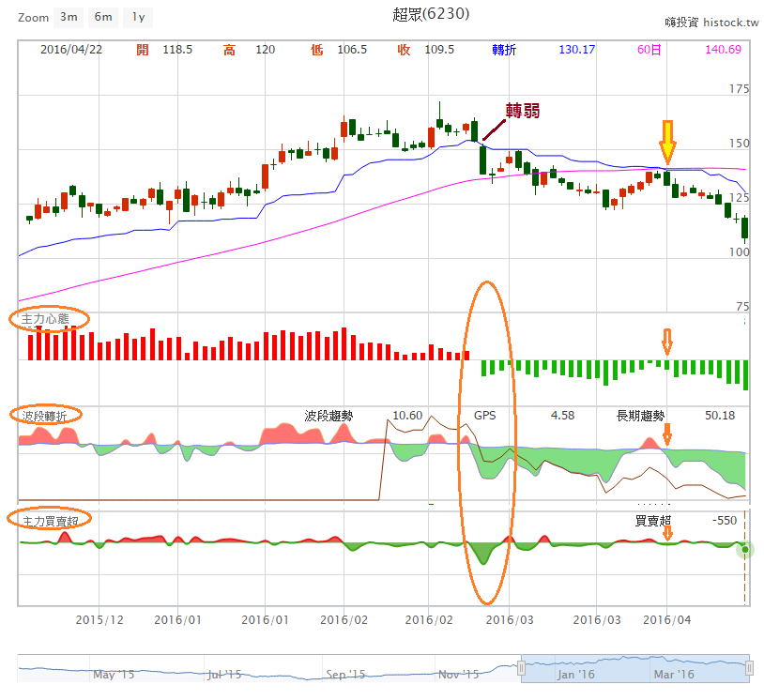
Task: Click the dark red 轉弱 arrow annotation
Action: click(x=494, y=128)
